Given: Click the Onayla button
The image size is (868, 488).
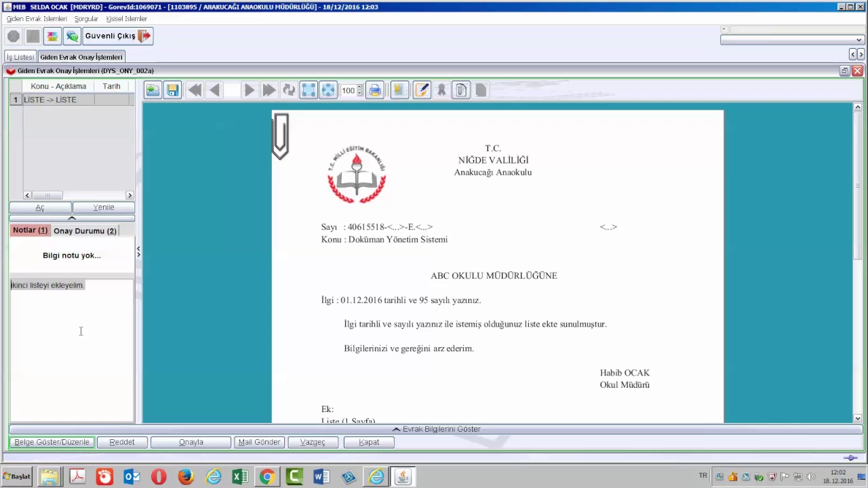Looking at the screenshot, I should [191, 442].
